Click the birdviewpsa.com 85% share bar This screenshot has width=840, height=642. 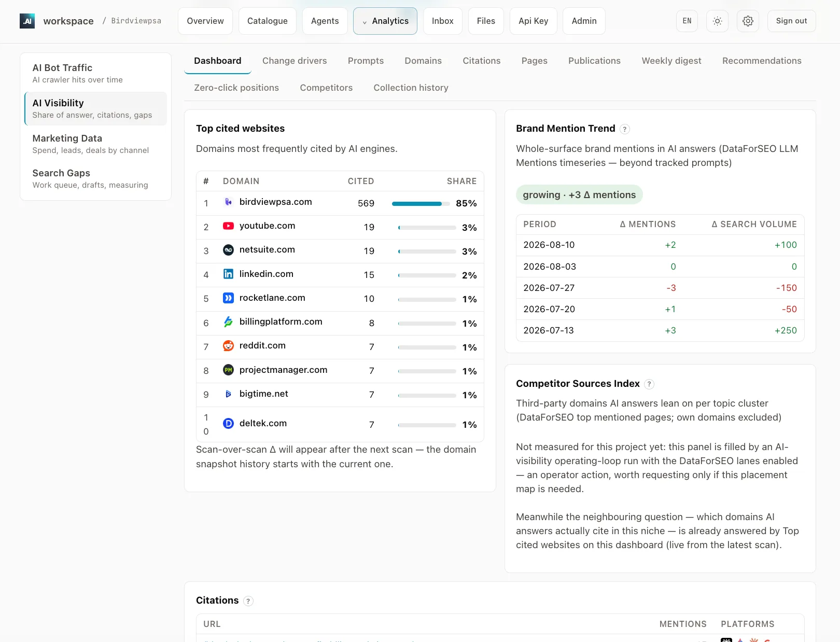point(421,204)
